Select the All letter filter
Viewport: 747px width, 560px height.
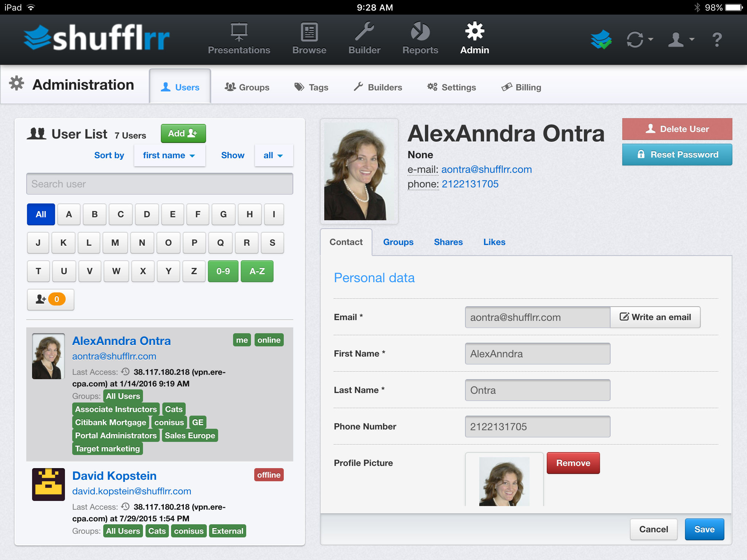(x=41, y=214)
